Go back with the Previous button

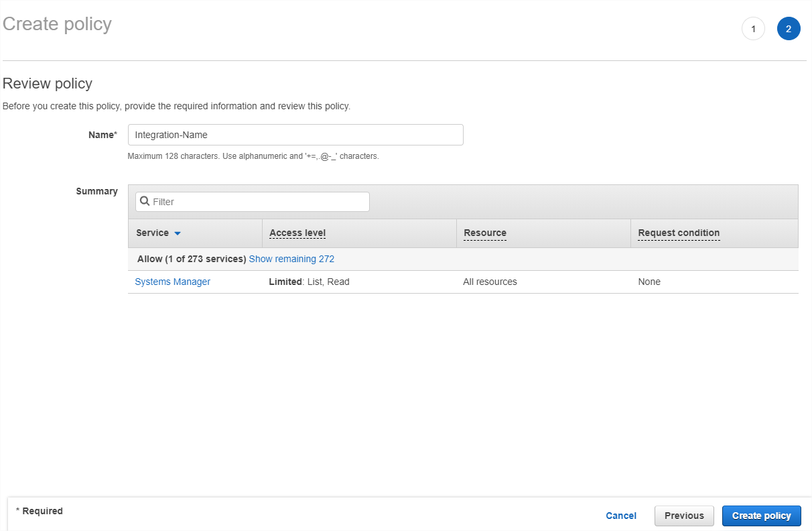pyautogui.click(x=684, y=516)
